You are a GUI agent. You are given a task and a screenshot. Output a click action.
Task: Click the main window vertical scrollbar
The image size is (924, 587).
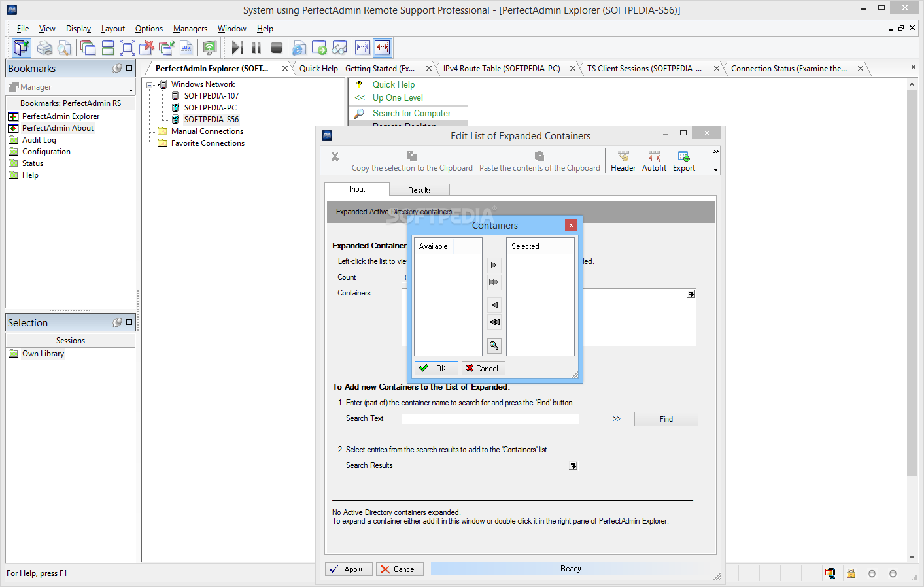(912, 282)
